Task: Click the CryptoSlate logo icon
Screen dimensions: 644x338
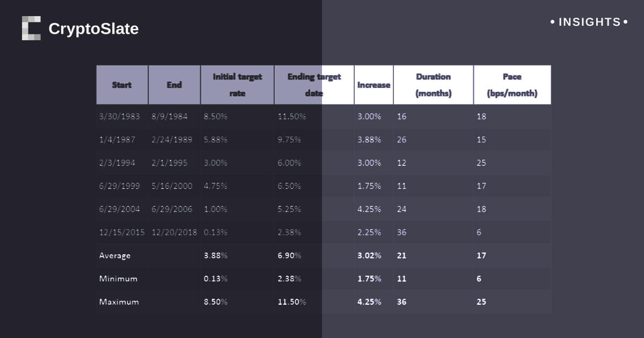Action: pos(31,28)
